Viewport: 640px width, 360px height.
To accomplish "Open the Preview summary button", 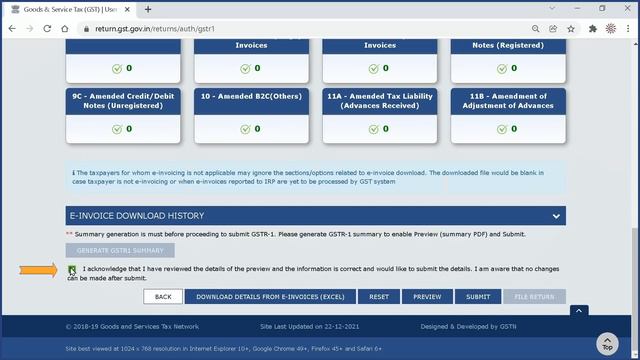I will coord(427,297).
